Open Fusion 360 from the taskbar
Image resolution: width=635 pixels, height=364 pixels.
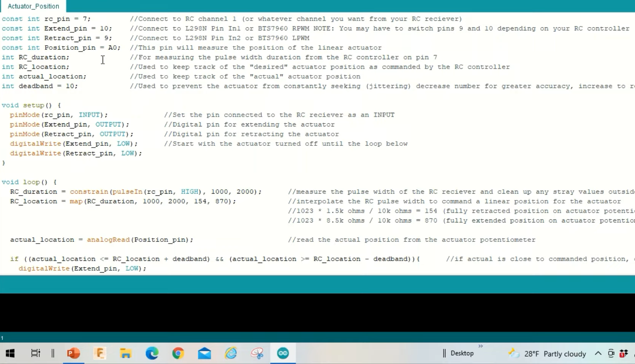click(x=100, y=353)
